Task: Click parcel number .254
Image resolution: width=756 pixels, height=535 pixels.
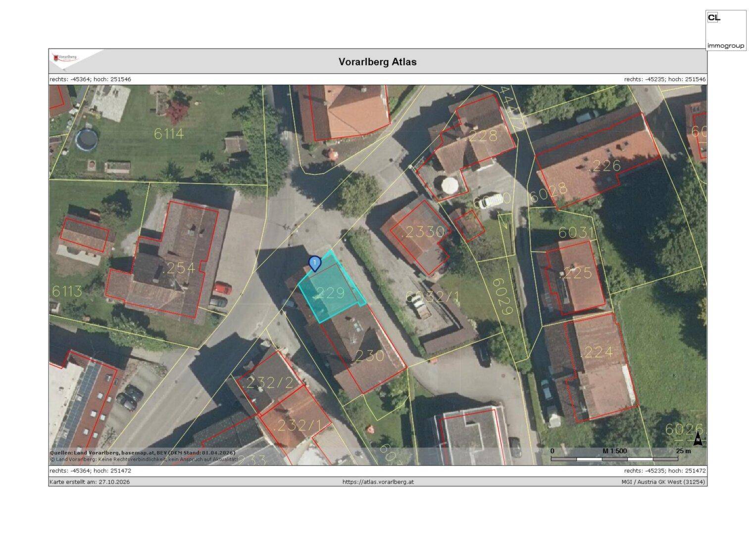Action: point(178,269)
